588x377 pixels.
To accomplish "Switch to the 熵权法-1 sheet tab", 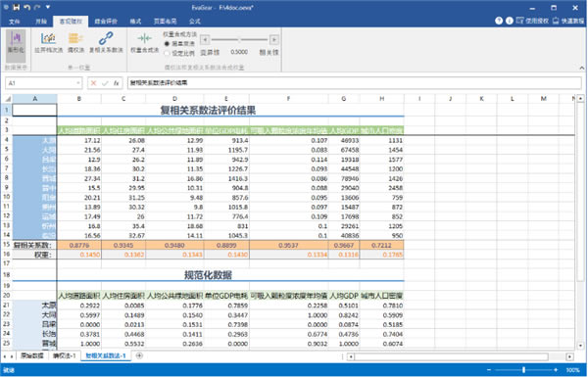I will point(65,356).
